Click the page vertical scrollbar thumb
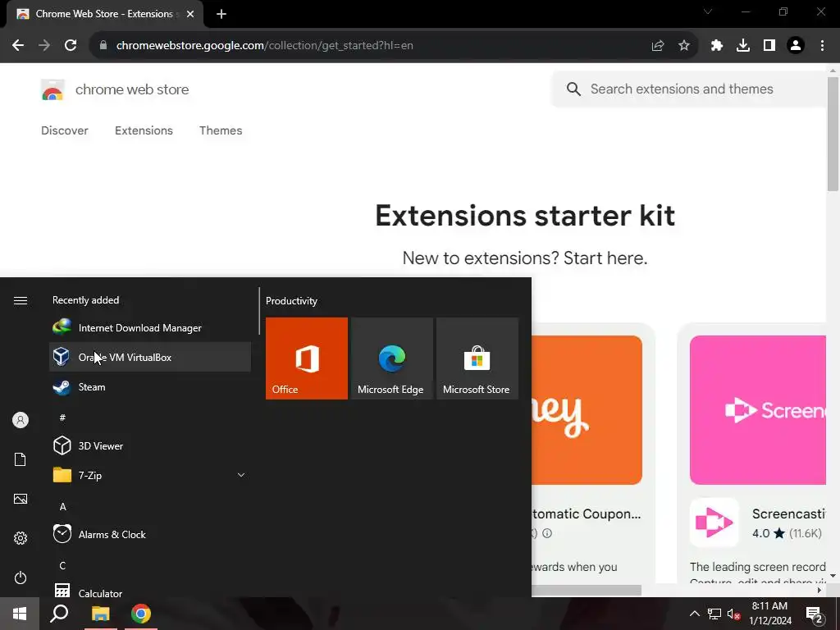 click(833, 134)
